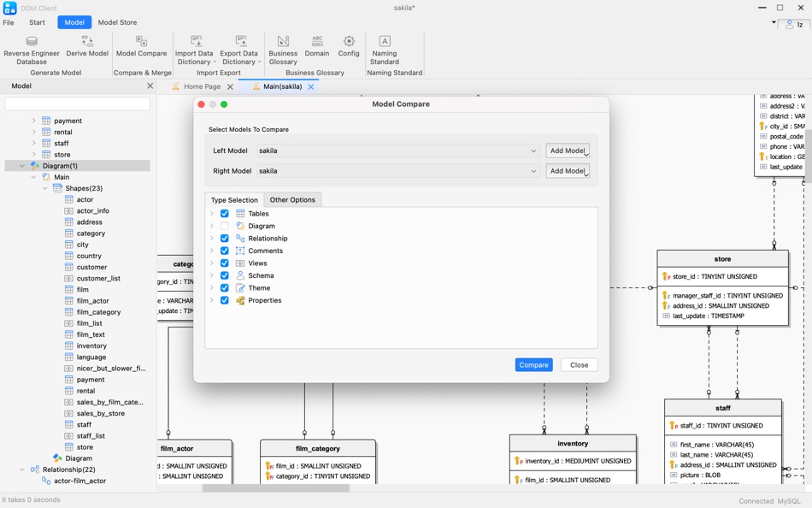The width and height of the screenshot is (812, 508).
Task: Click the Compare button
Action: [533, 364]
